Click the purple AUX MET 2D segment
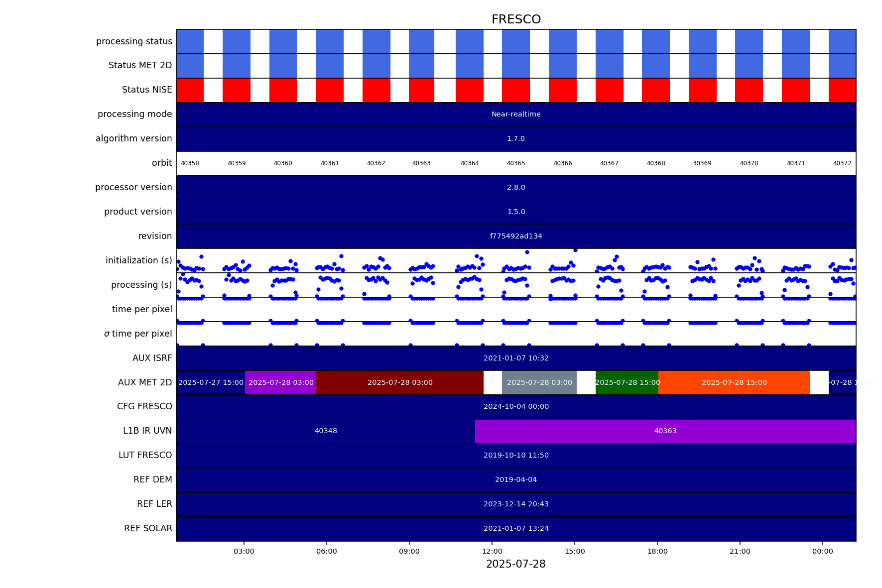Image resolution: width=882 pixels, height=588 pixels. coord(280,383)
